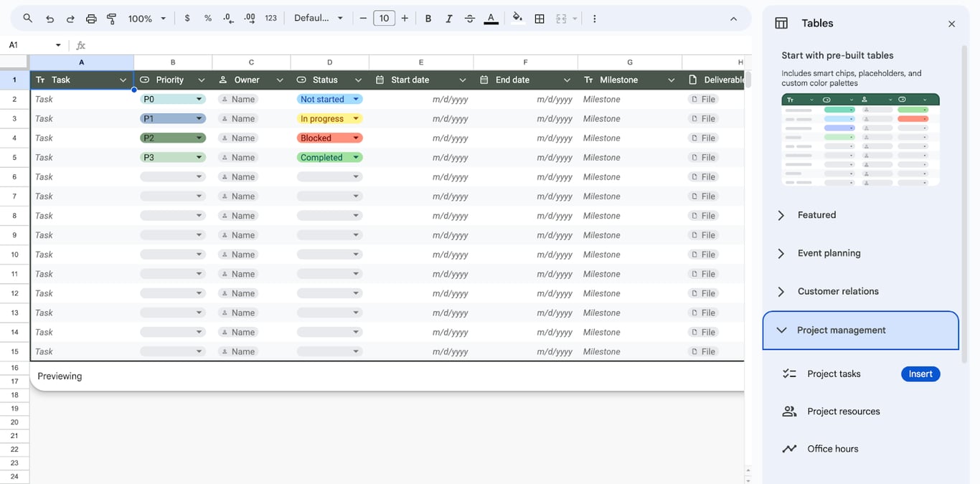This screenshot has width=980, height=484.
Task: Click the print icon
Action: [91, 19]
